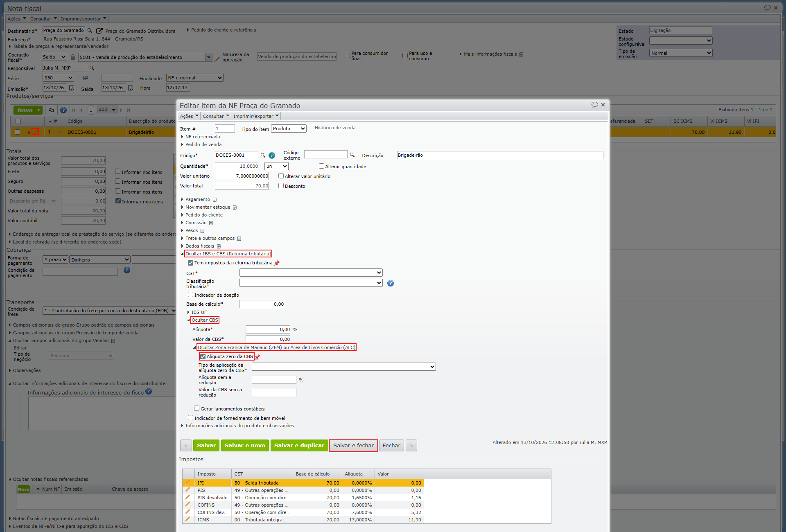Screen dimensions: 786x532
Task: Click the pin icon next to Alíquota zero da CBS
Action: (x=258, y=357)
